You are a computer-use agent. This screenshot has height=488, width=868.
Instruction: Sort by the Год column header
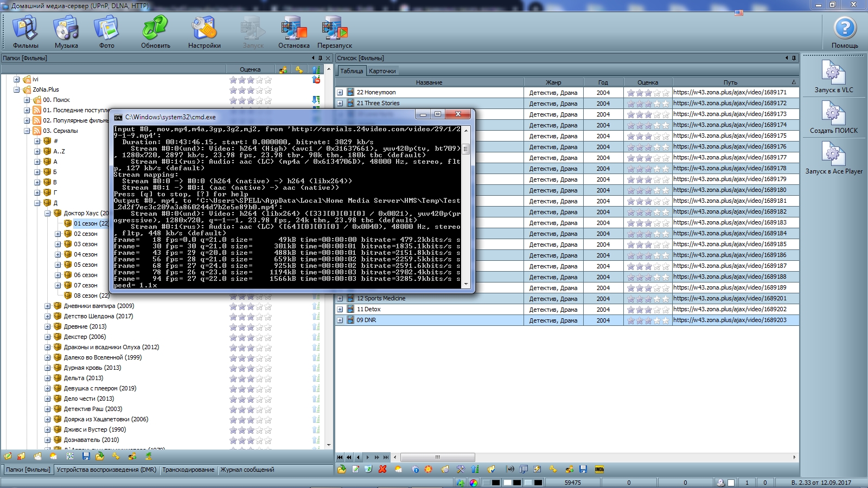click(603, 82)
